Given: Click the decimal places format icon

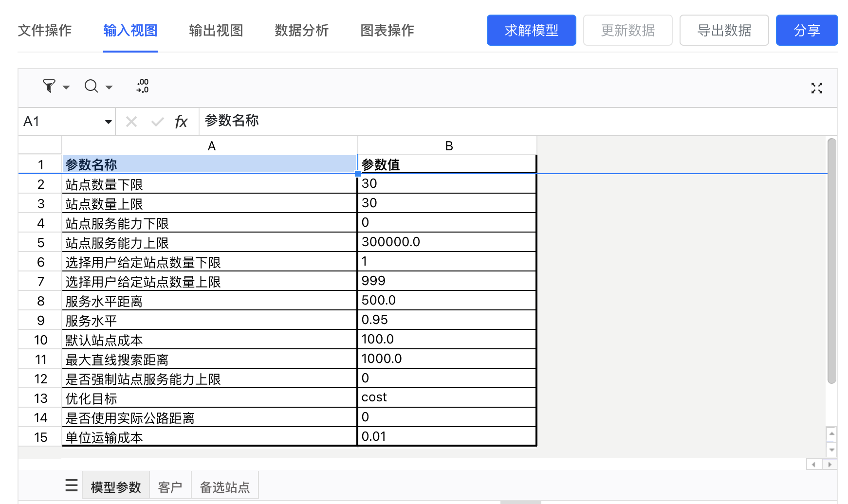Looking at the screenshot, I should (142, 86).
